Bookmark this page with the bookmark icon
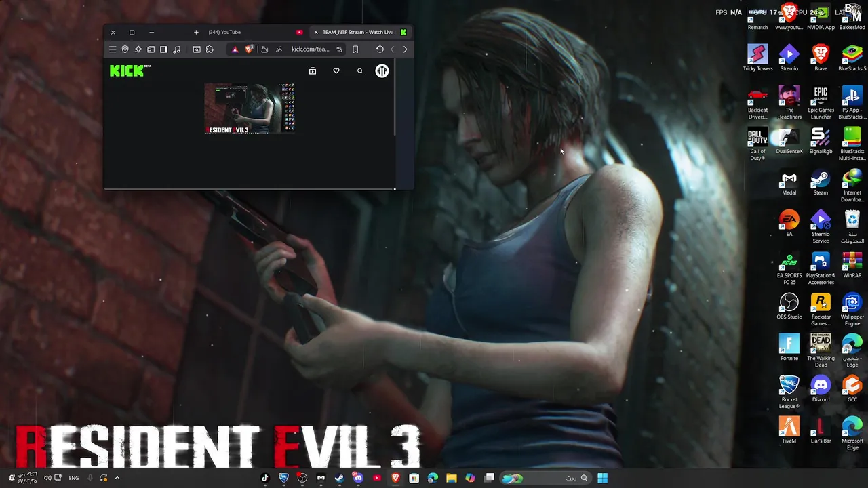The height and width of the screenshot is (488, 868). click(355, 49)
